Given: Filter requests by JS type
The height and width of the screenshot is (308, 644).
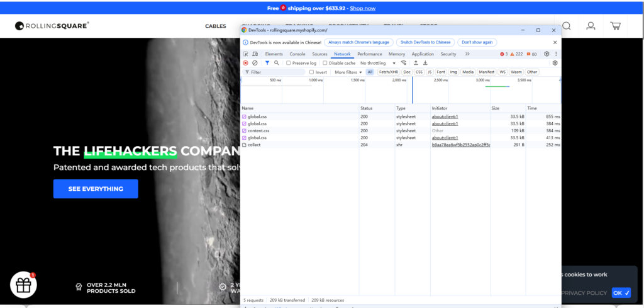Looking at the screenshot, I should coord(430,72).
